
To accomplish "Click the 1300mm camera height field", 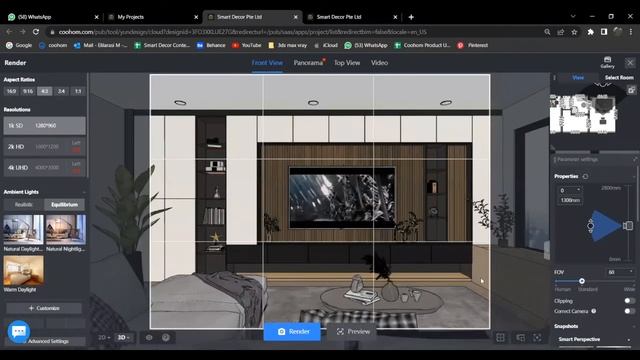I will (x=570, y=200).
